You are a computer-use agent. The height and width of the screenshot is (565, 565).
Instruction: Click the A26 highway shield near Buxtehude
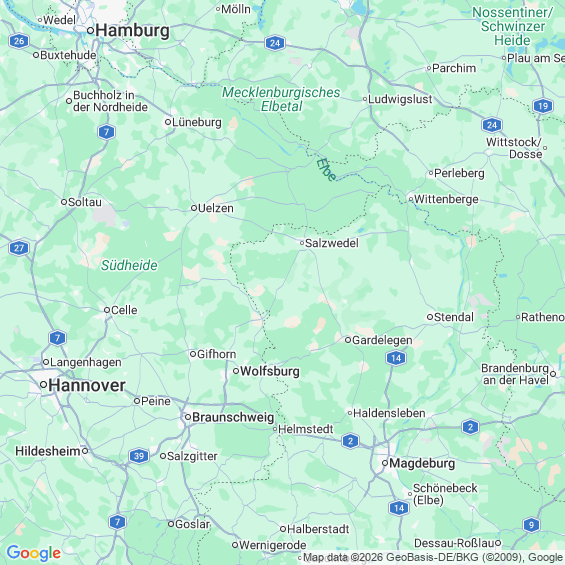tap(19, 41)
